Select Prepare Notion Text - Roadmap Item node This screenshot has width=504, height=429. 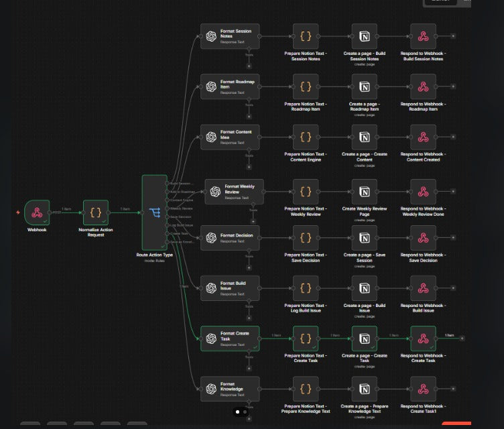coord(306,87)
